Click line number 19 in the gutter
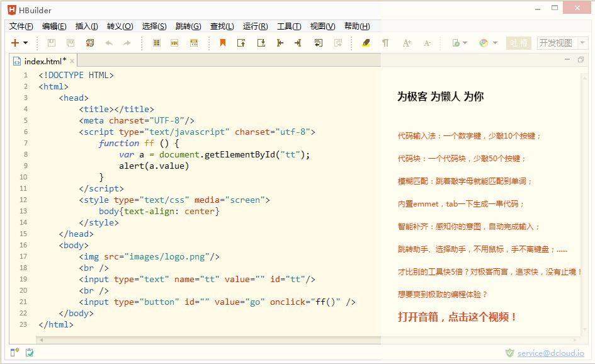 tap(23, 279)
